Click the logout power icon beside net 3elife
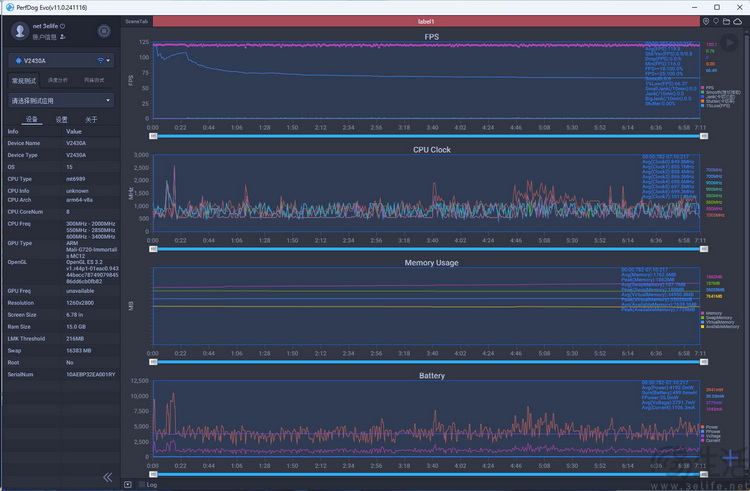This screenshot has height=491, width=750. click(x=63, y=26)
